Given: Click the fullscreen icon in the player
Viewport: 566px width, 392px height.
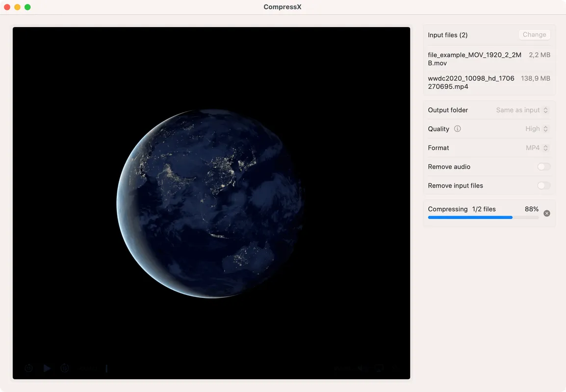Looking at the screenshot, I should (395, 368).
